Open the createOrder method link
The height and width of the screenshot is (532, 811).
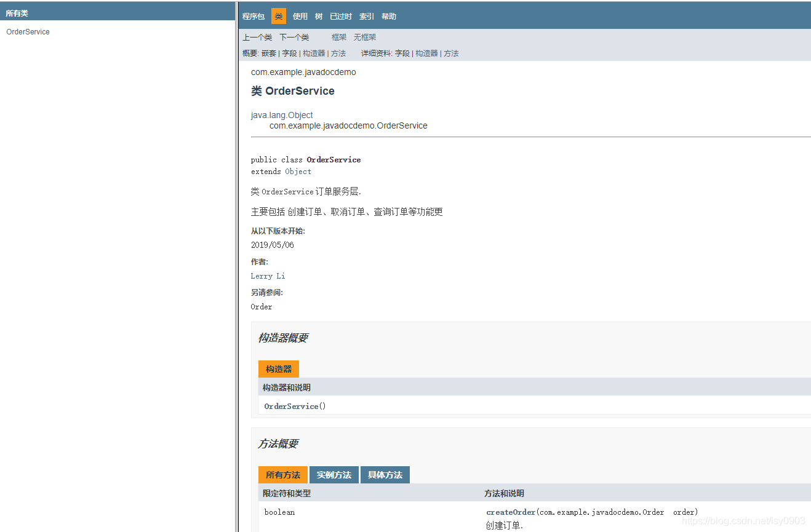511,512
